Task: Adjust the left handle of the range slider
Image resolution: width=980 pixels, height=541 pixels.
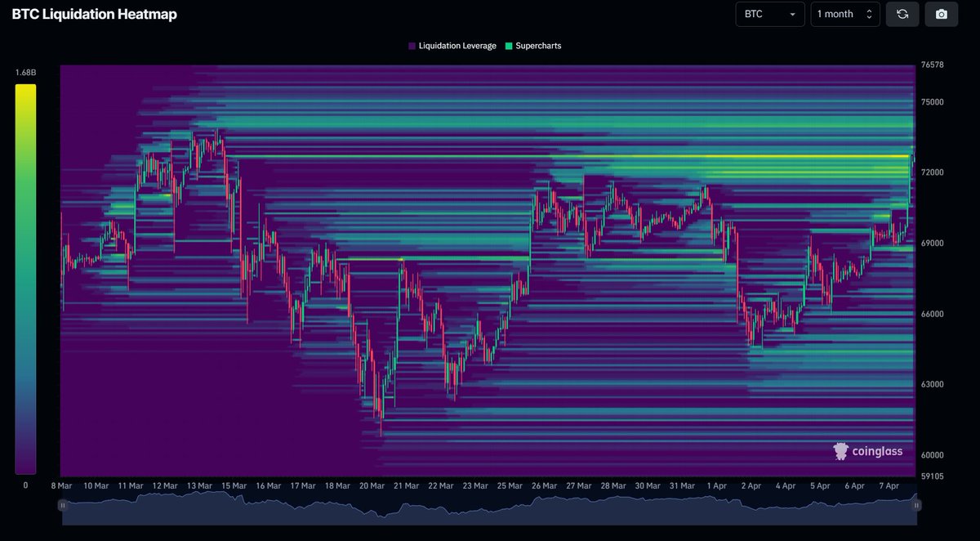Action: [63, 506]
